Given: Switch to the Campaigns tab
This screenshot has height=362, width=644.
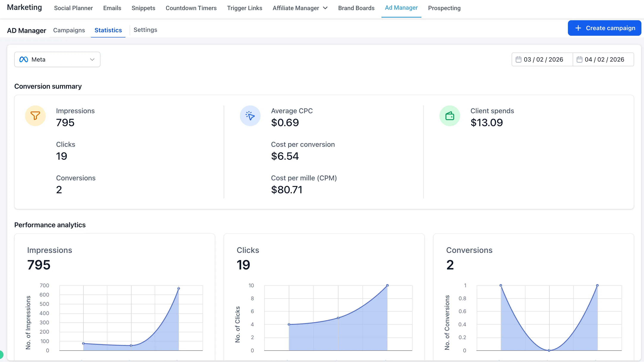Looking at the screenshot, I should tap(69, 30).
